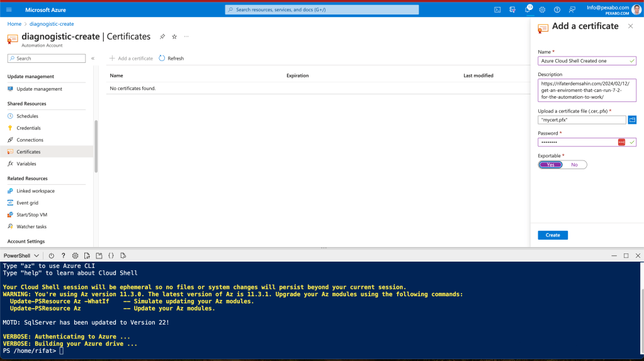Screen dimensions: 644x361
Task: Mark diagnogistic-create as favorite star
Action: tap(174, 36)
